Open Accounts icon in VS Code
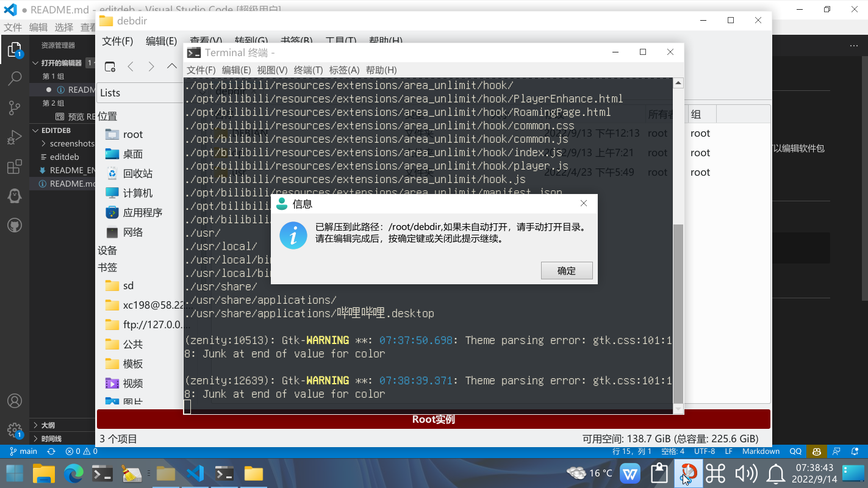868x488 pixels. click(x=15, y=401)
